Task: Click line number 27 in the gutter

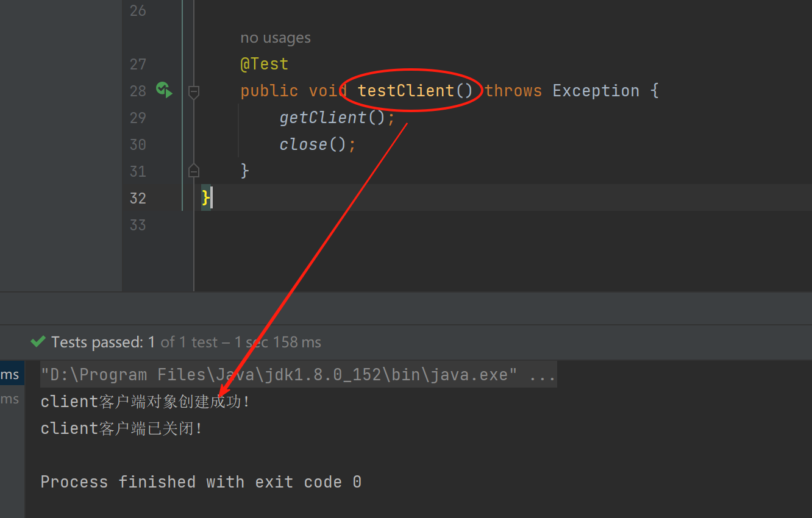Action: (138, 64)
